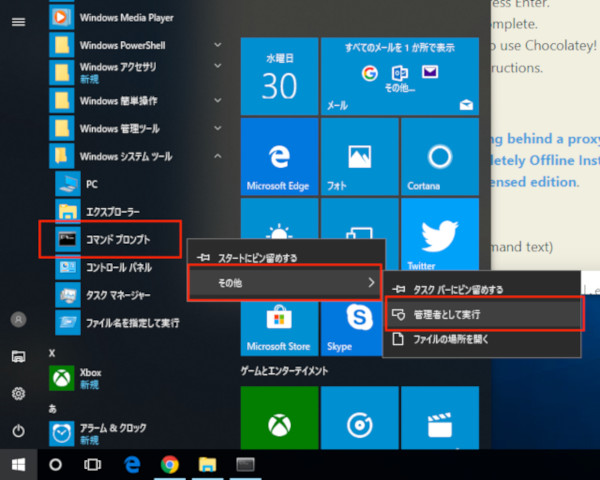Select 管理者として実行 from context menu
The width and height of the screenshot is (600, 480).
(483, 314)
